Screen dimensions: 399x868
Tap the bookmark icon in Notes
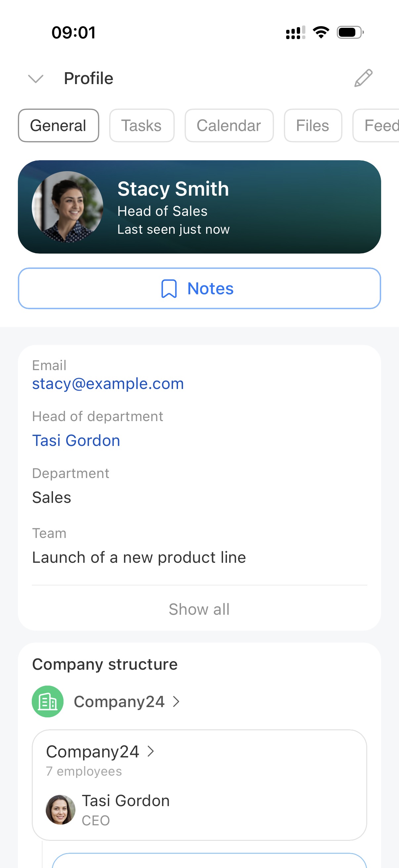(x=169, y=289)
